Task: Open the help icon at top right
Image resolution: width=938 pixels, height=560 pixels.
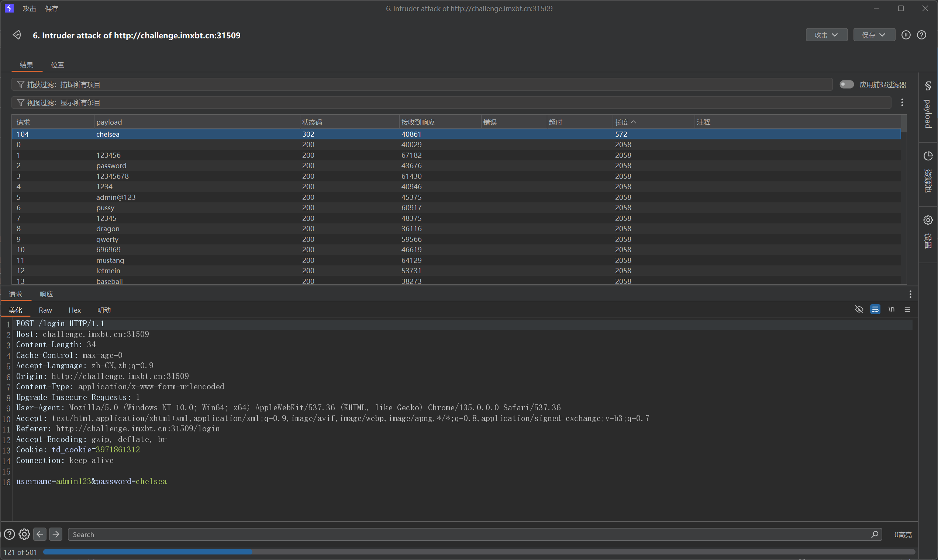Action: pyautogui.click(x=921, y=35)
